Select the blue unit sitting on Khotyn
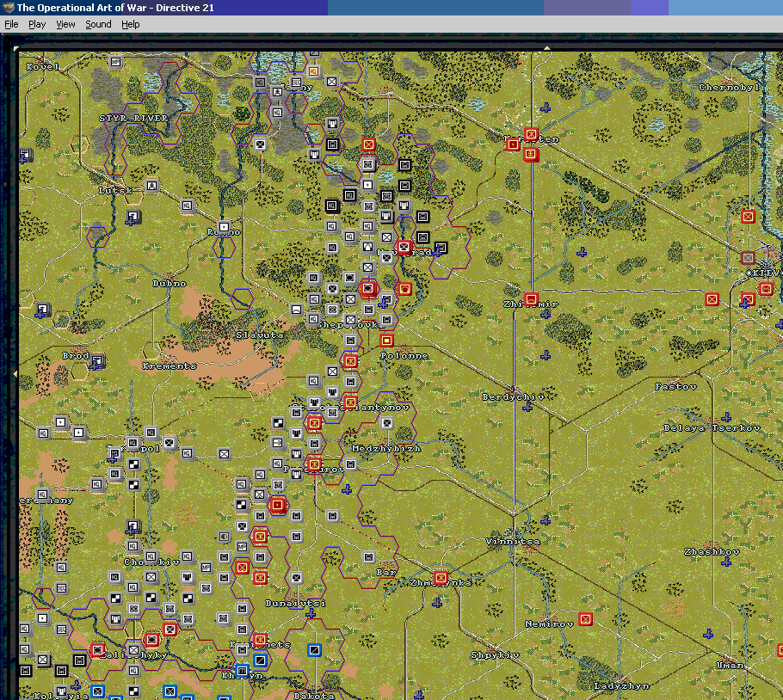Image resolution: width=783 pixels, height=700 pixels. pyautogui.click(x=242, y=670)
